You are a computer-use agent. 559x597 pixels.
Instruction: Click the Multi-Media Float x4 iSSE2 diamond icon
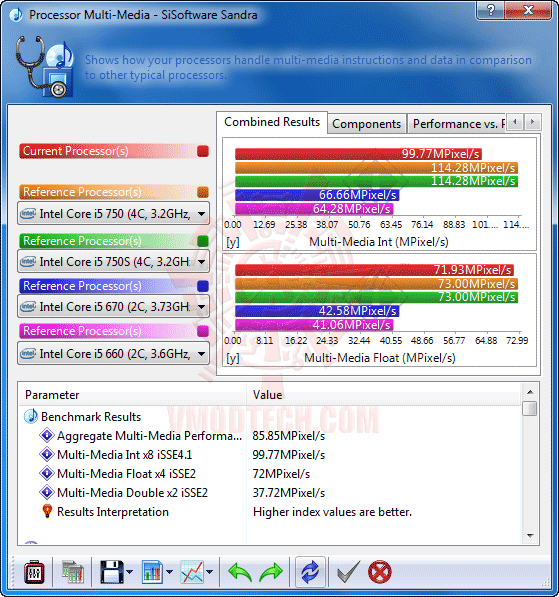point(47,473)
